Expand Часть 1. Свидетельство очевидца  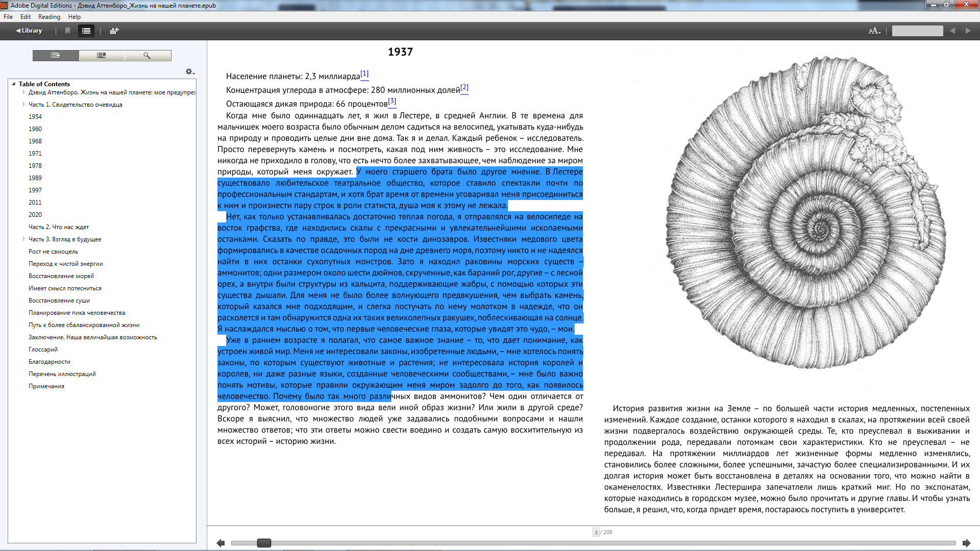(x=24, y=104)
